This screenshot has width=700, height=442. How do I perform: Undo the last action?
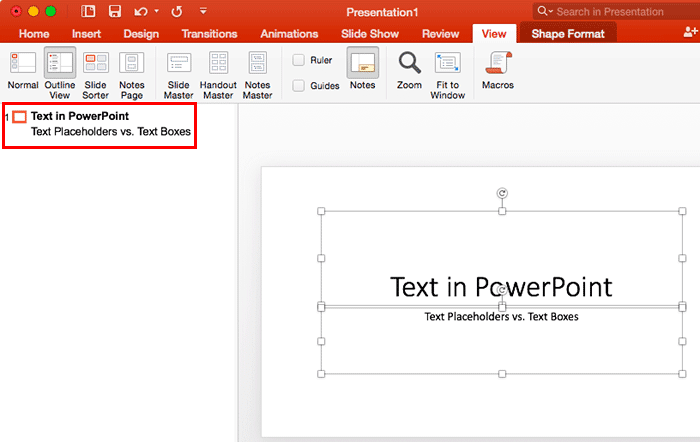coord(141,12)
